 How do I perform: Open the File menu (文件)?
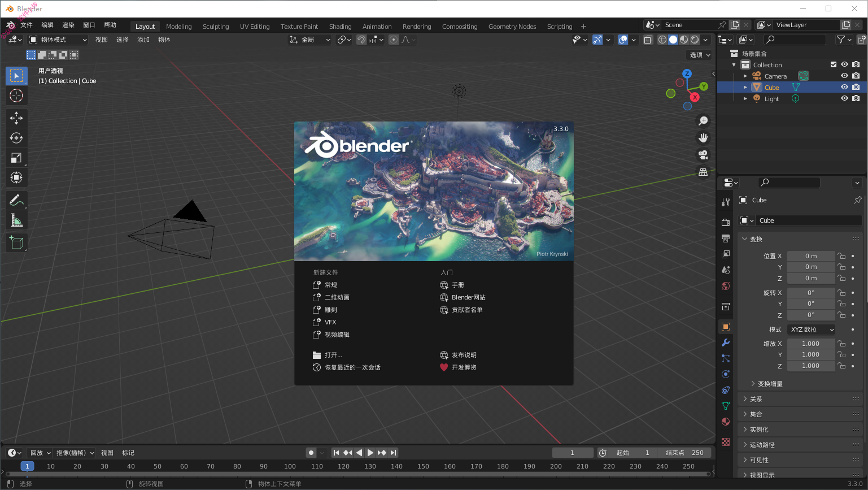[x=27, y=25]
